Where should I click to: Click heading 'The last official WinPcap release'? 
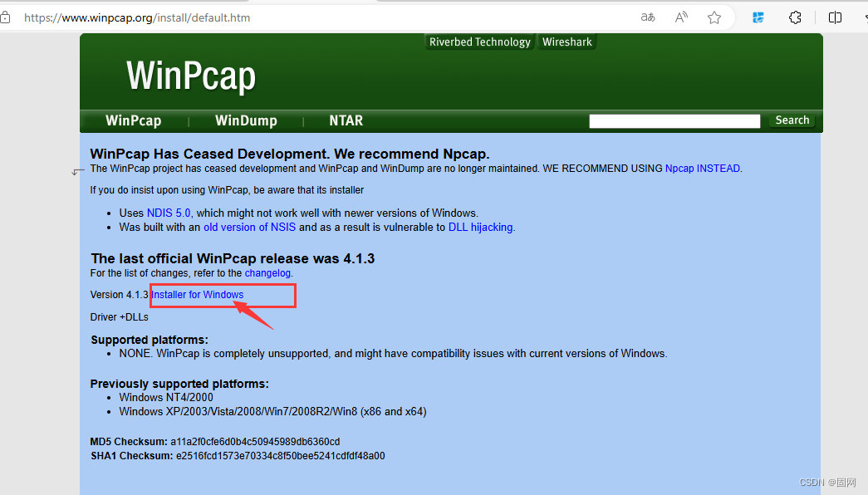(233, 258)
